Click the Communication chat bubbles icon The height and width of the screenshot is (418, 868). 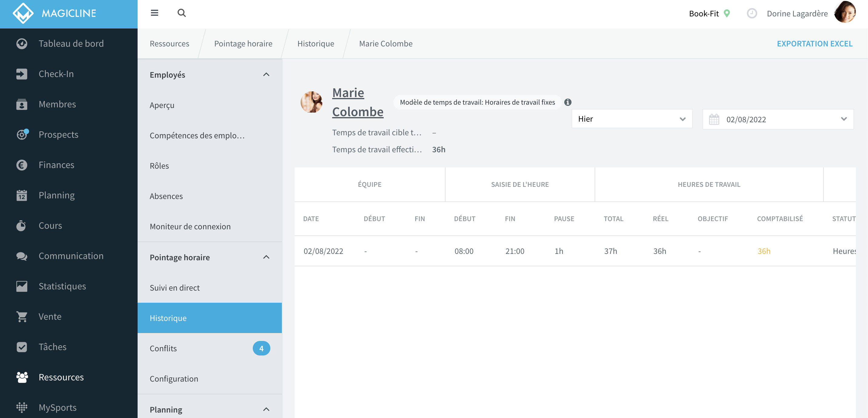(x=22, y=256)
